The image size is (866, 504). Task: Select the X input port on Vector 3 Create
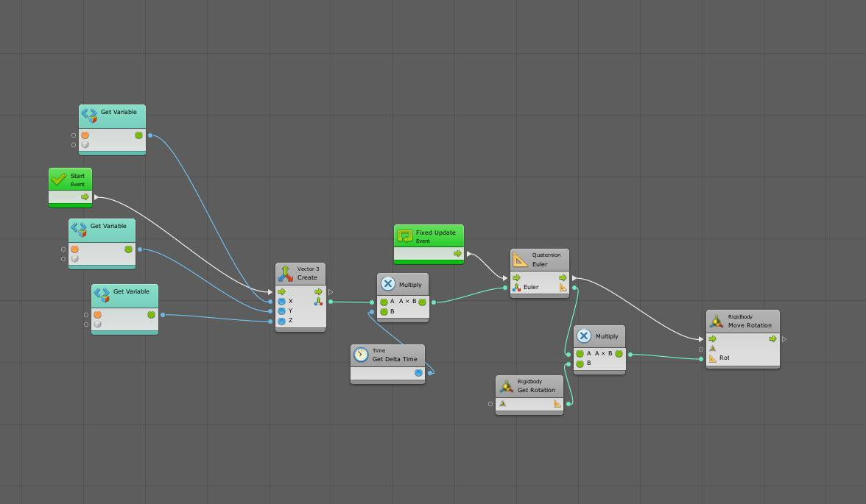281,302
